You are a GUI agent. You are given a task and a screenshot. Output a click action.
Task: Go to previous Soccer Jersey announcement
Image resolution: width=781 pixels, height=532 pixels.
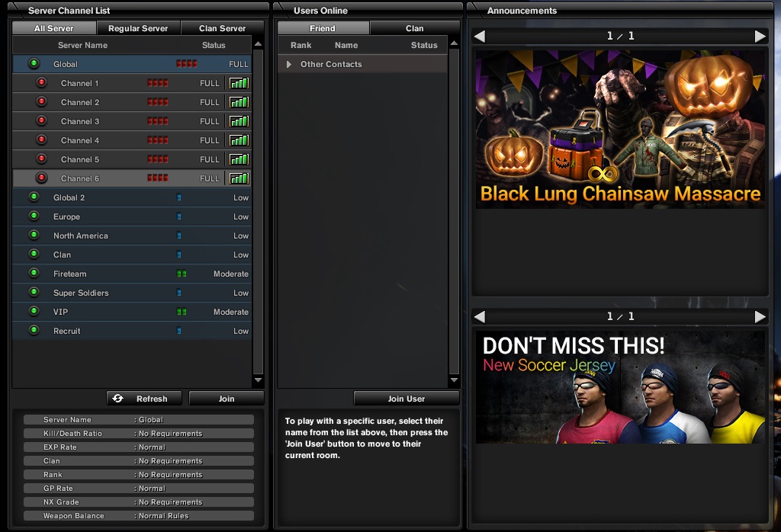(x=479, y=316)
